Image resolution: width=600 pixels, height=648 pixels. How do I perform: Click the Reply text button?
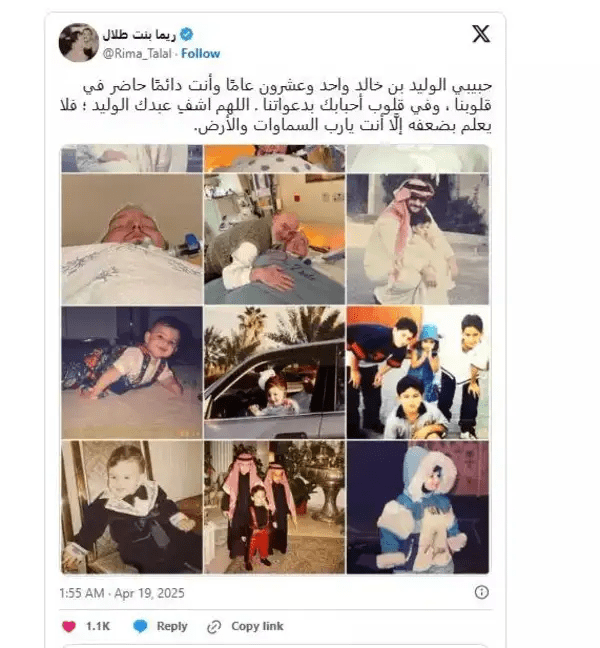172,626
